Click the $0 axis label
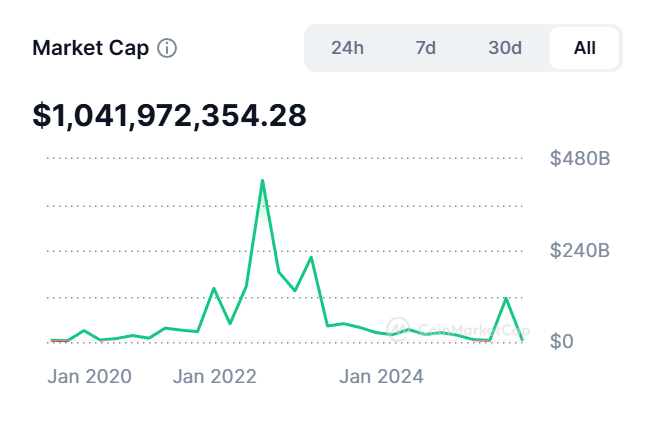This screenshot has height=426, width=646. click(561, 342)
